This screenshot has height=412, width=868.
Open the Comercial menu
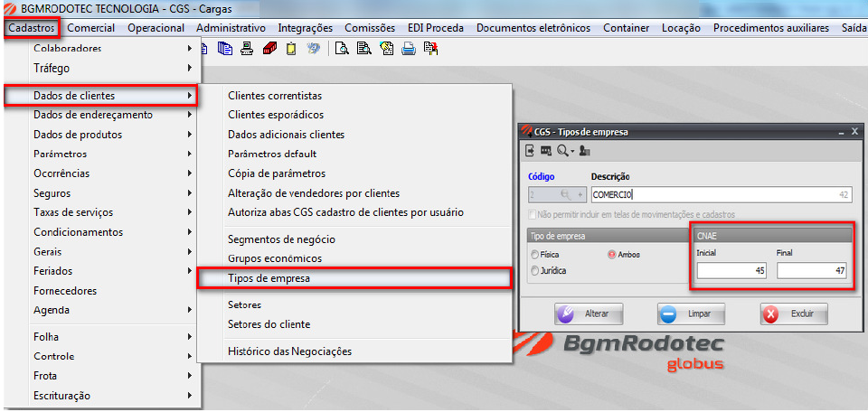click(x=90, y=28)
